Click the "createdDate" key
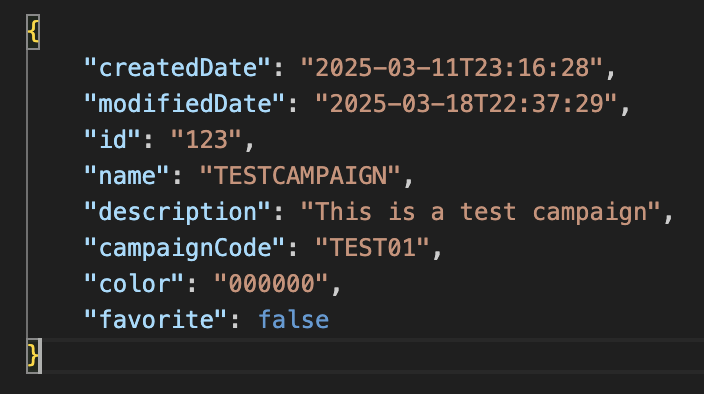Image resolution: width=704 pixels, height=394 pixels. point(178,68)
